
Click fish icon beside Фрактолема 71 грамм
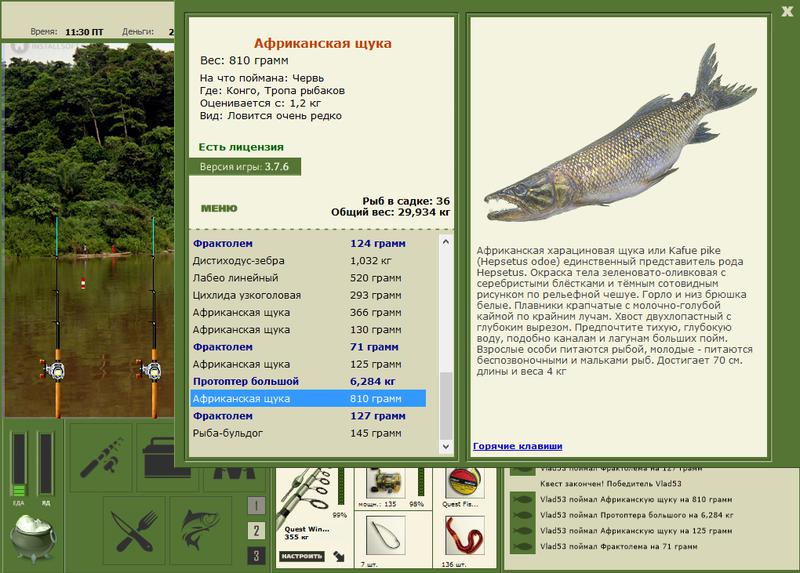(523, 546)
